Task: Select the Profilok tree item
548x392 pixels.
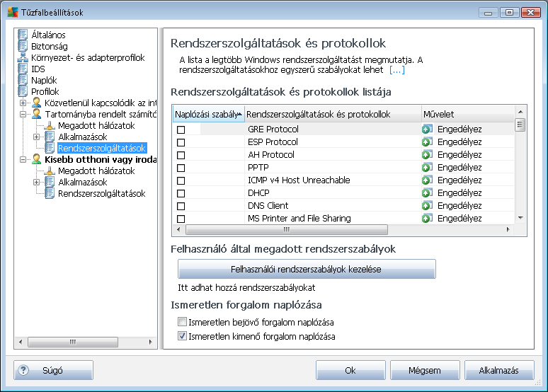Action: pos(45,91)
